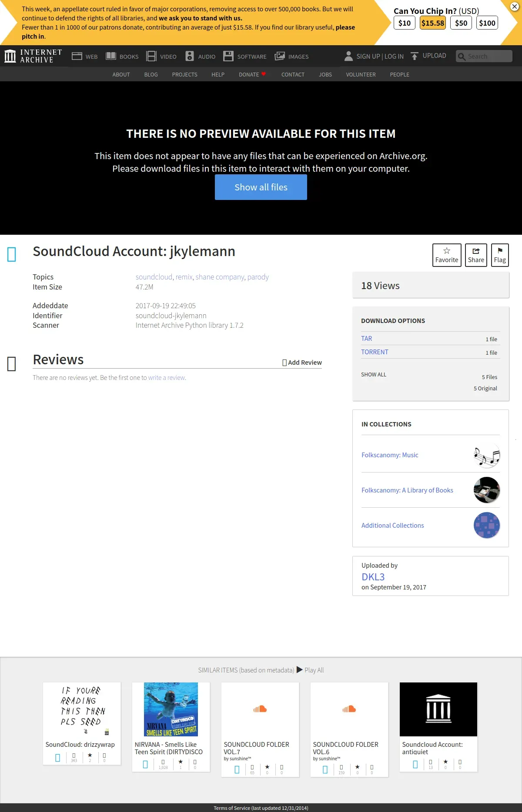Screen dimensions: 522x812
Task: Open Folkscanomy: Music collection link
Action: coord(390,455)
